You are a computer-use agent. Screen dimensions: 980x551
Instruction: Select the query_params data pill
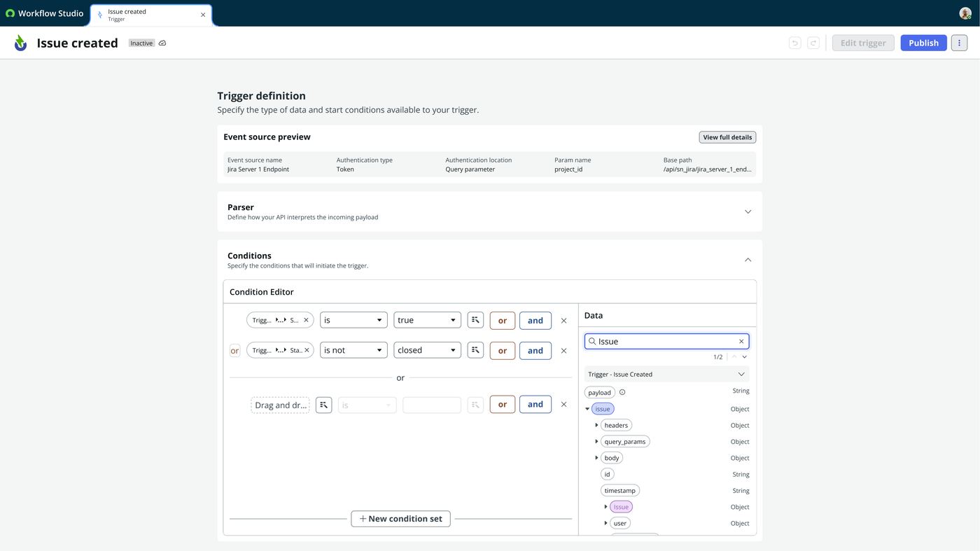pos(625,442)
